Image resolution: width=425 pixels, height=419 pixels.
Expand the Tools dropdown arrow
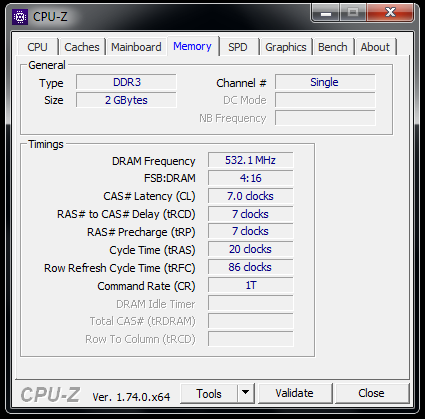click(246, 393)
